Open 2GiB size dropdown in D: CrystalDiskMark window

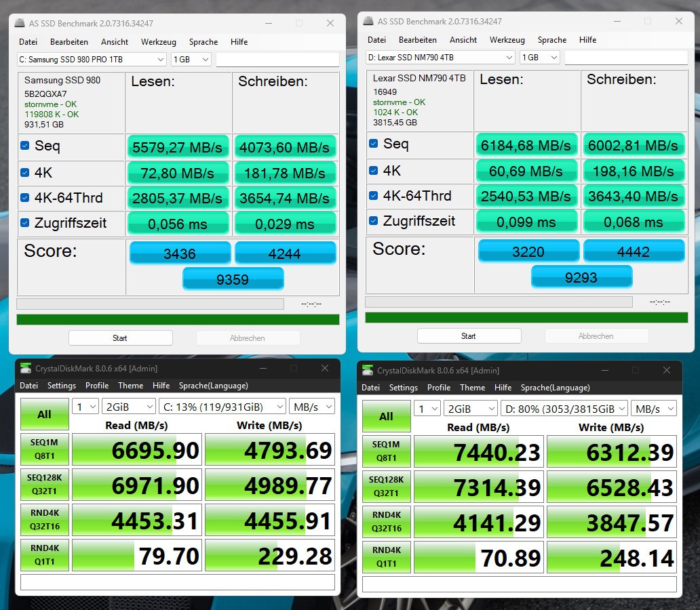[471, 409]
